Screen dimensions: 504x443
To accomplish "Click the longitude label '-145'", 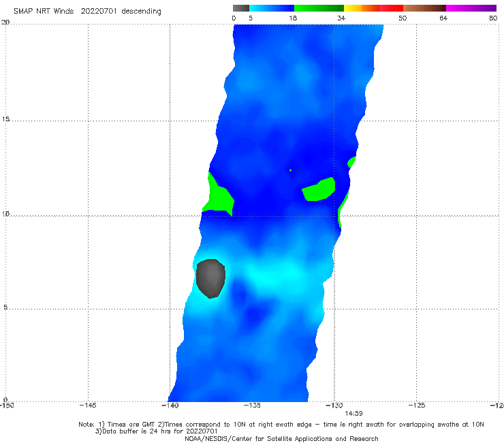I will click(x=88, y=406).
